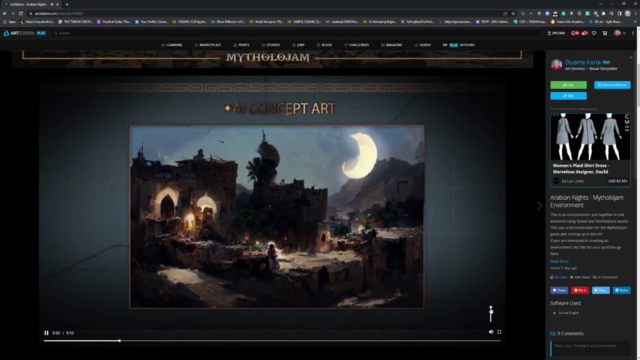Click the browser back arrow
Image resolution: width=640 pixels, height=360 pixels.
[x=5, y=13]
